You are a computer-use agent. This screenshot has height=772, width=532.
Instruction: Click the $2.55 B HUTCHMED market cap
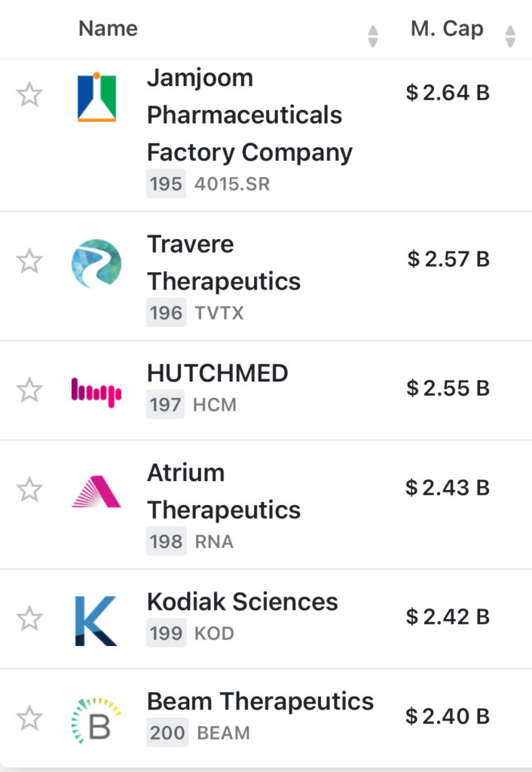[448, 388]
